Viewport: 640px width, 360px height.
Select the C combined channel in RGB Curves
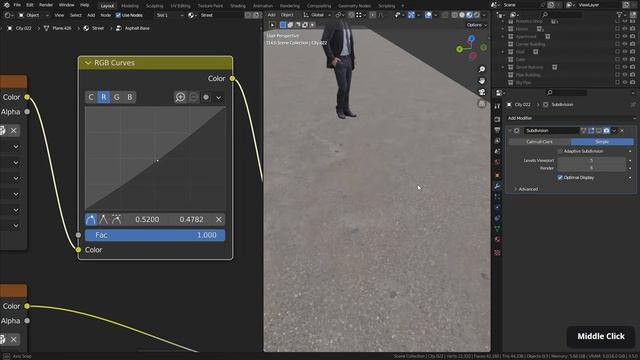91,97
